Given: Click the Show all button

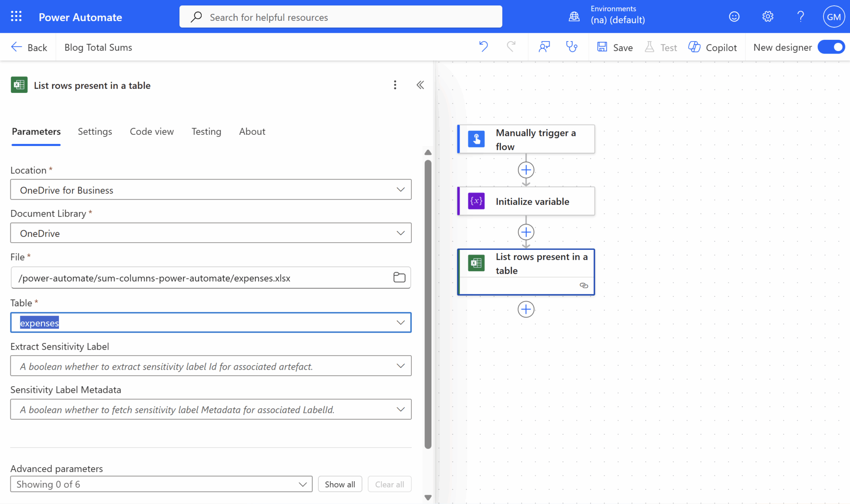Looking at the screenshot, I should [340, 484].
